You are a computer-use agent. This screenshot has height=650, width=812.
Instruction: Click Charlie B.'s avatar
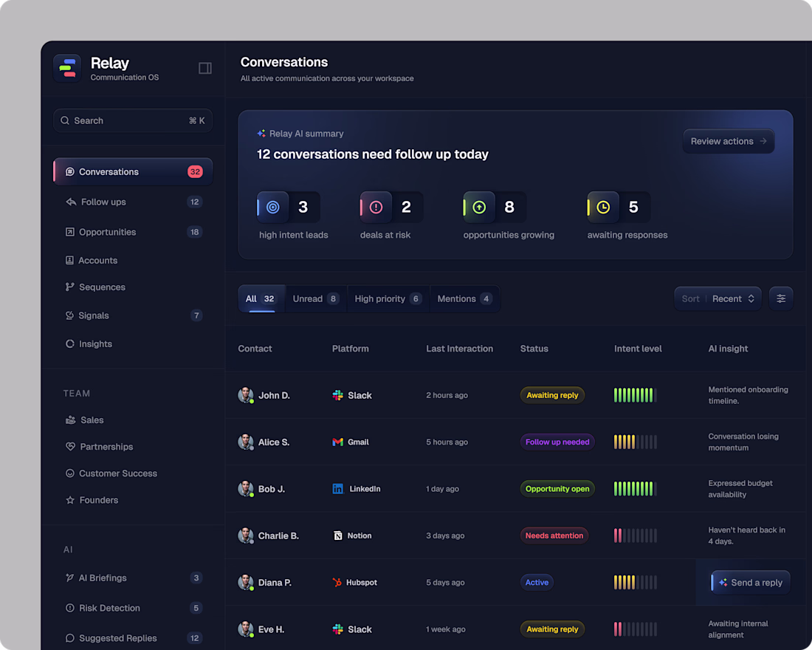pyautogui.click(x=246, y=536)
